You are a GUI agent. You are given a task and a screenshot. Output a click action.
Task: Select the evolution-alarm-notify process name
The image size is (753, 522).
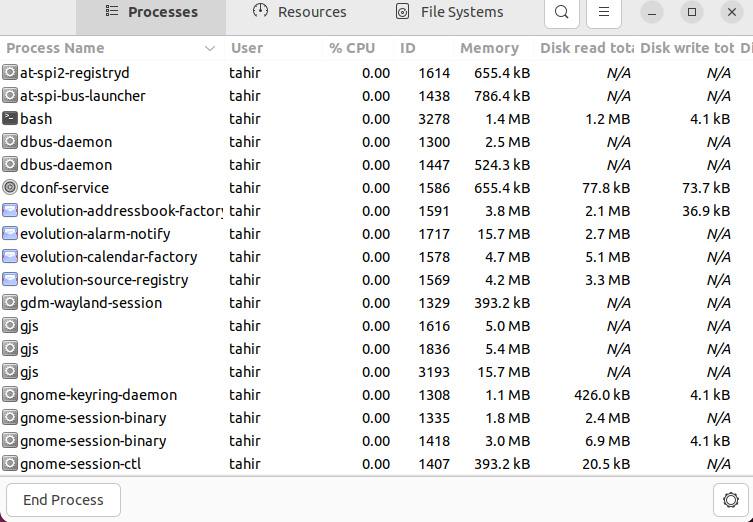pyautogui.click(x=95, y=234)
